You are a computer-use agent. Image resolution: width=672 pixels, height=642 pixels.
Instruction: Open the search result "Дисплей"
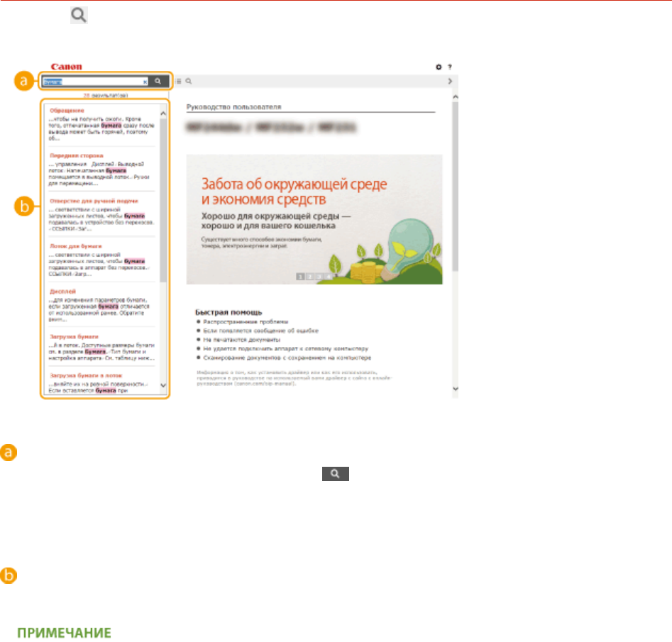tap(62, 292)
